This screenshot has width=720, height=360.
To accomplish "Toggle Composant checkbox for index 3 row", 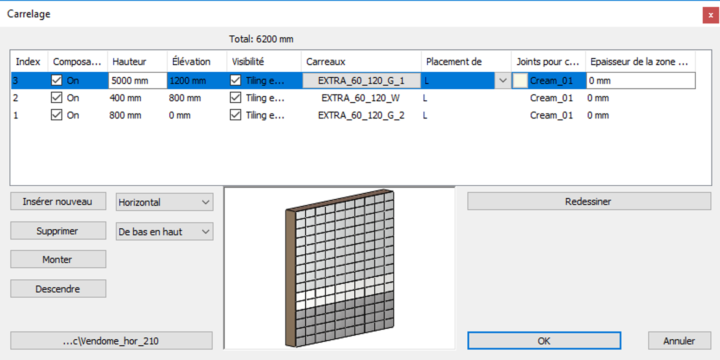I will click(57, 81).
